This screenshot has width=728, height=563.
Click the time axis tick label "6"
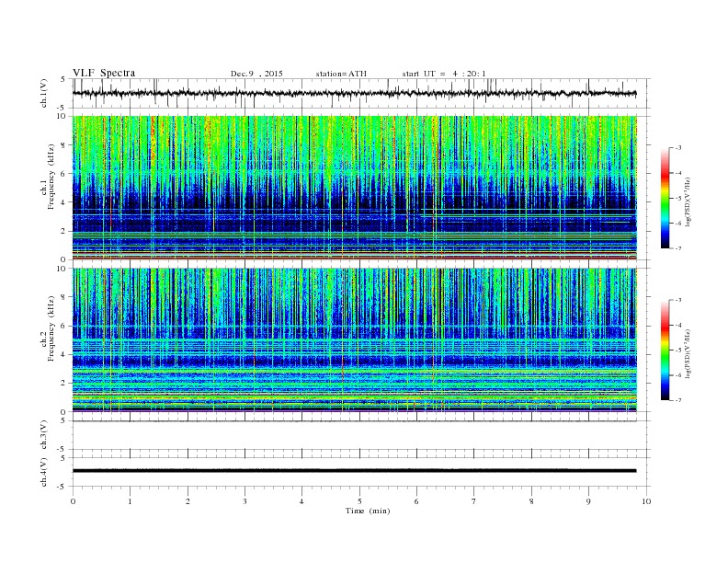coord(416,501)
